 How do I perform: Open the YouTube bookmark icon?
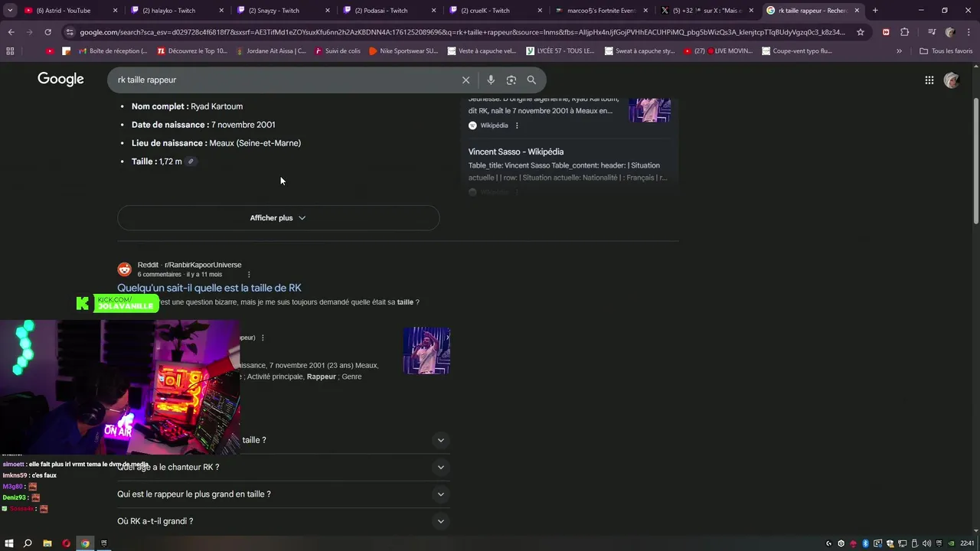51,51
